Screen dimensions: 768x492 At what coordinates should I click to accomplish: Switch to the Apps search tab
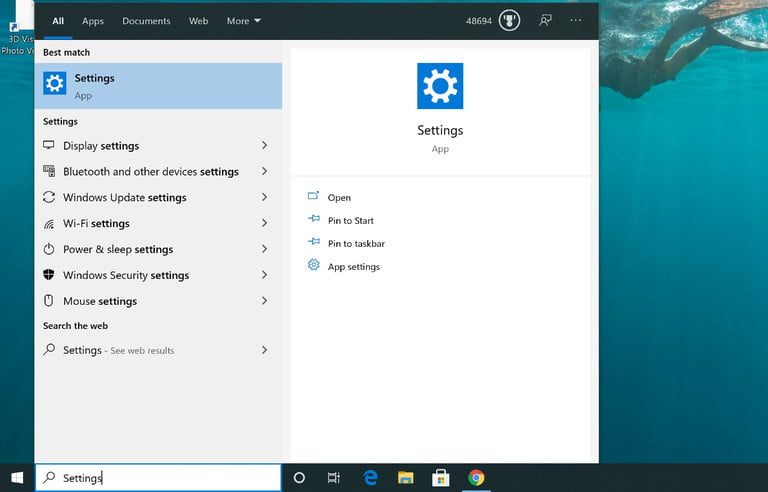(x=93, y=21)
